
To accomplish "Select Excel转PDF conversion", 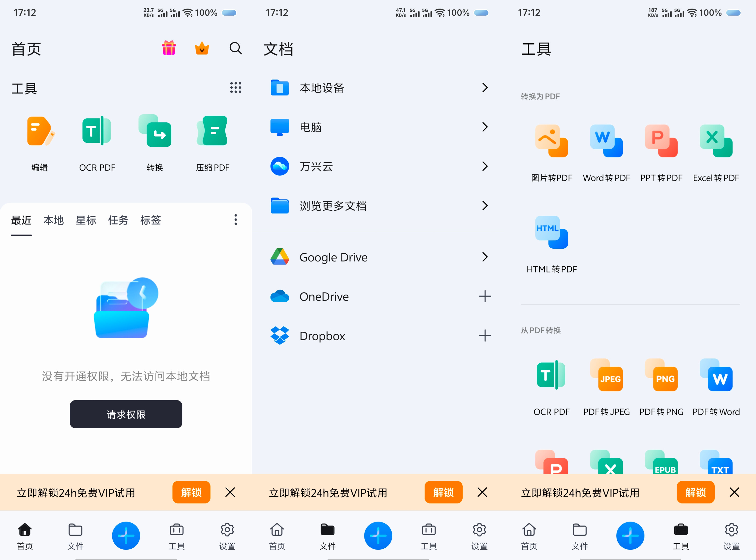I will [716, 153].
